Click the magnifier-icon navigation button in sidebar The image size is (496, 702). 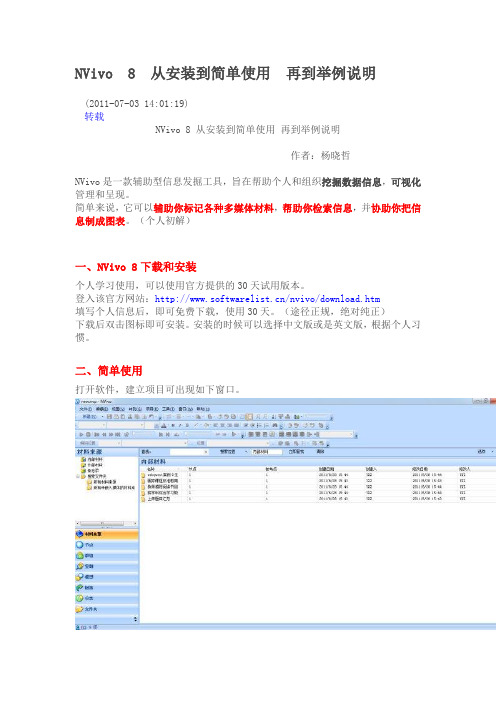click(107, 566)
